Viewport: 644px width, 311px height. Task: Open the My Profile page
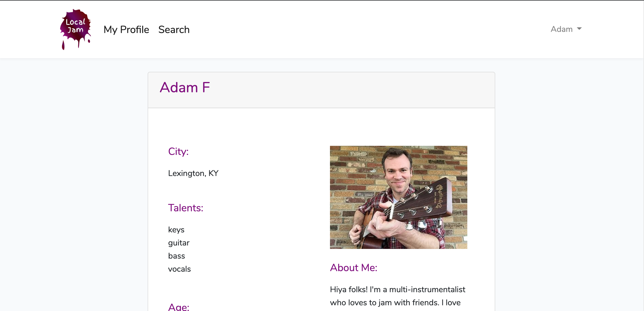tap(126, 30)
